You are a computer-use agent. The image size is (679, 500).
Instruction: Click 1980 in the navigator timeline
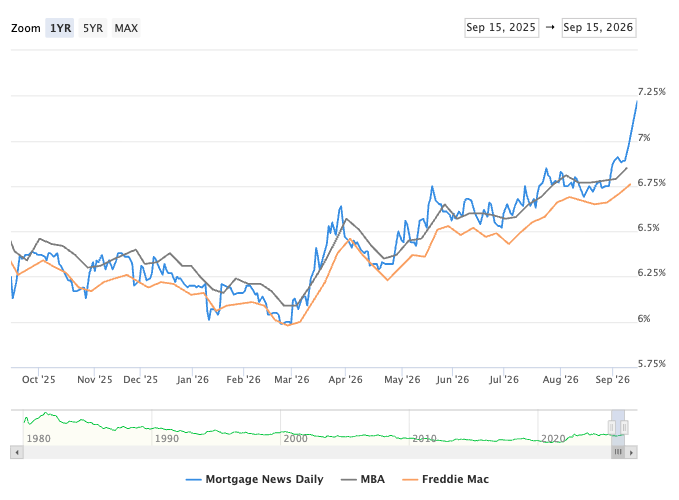point(39,439)
